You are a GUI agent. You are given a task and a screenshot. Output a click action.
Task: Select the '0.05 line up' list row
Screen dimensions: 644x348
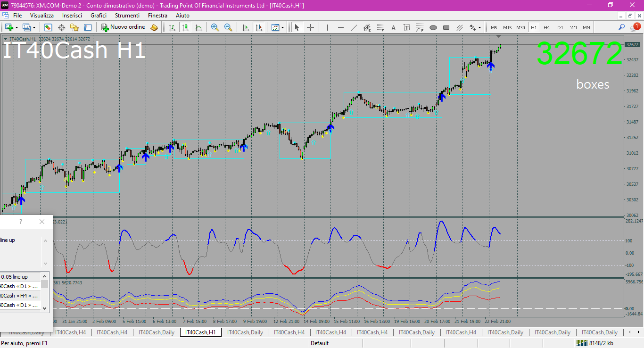[x=20, y=277]
